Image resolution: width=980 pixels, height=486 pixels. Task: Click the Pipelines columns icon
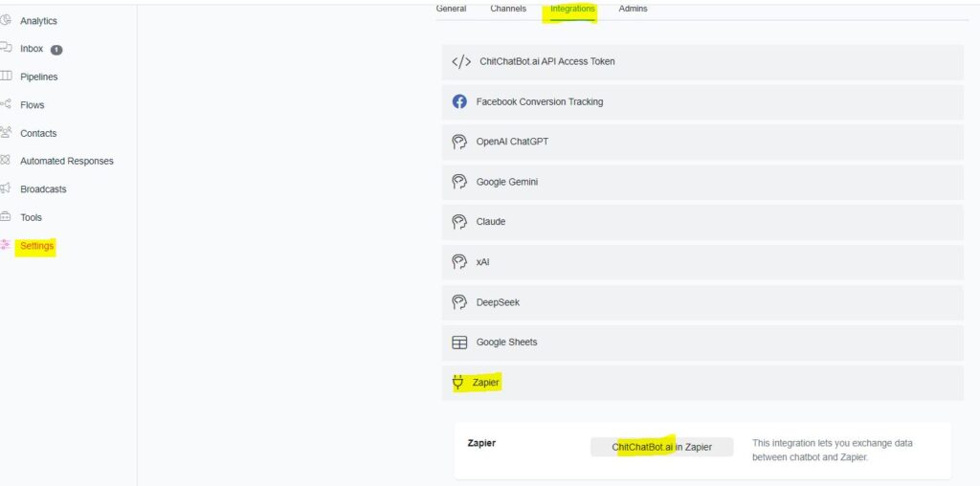(x=6, y=77)
